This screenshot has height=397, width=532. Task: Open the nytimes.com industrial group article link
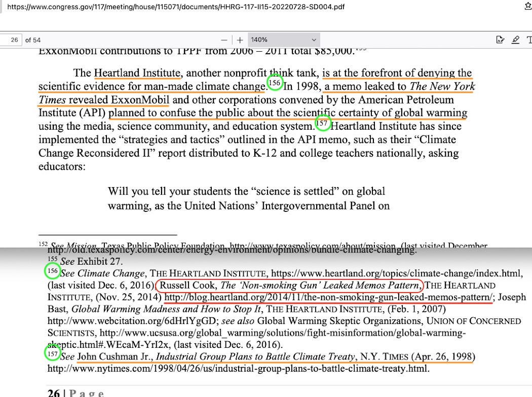click(x=238, y=369)
